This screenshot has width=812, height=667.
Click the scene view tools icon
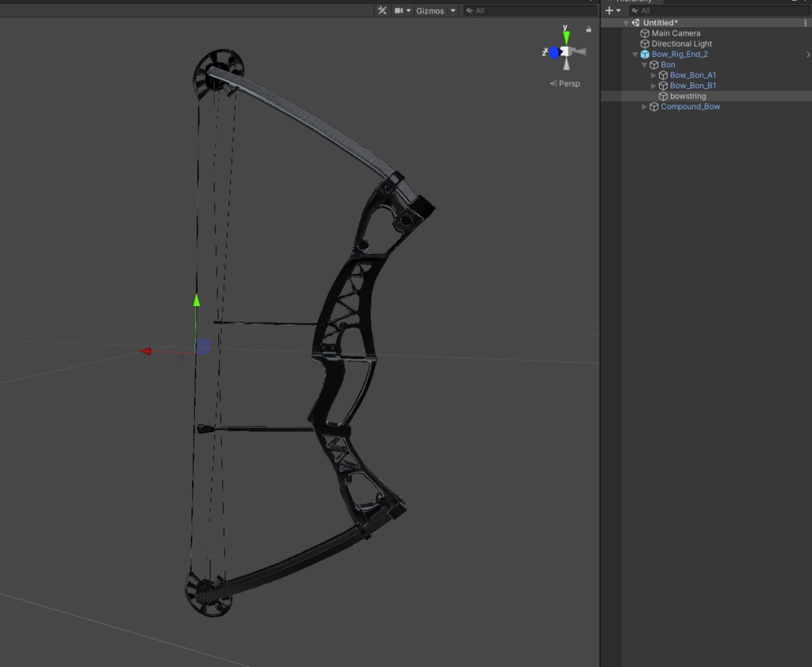coord(381,10)
